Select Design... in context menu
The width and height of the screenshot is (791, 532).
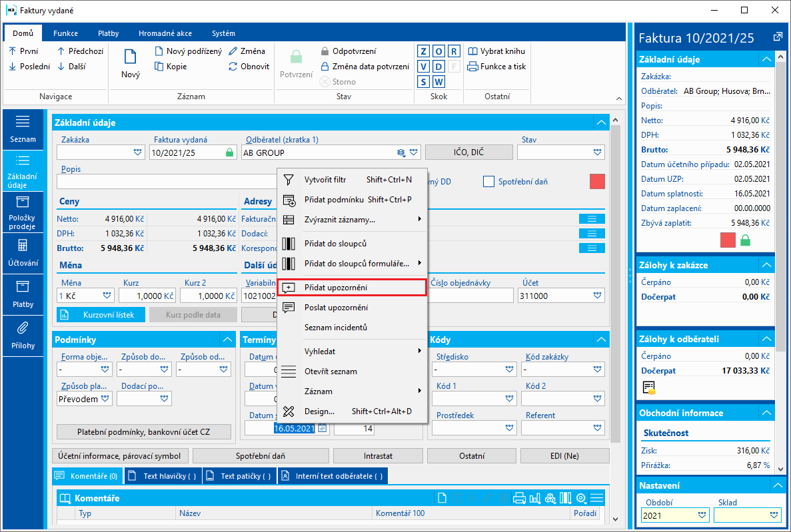352,411
